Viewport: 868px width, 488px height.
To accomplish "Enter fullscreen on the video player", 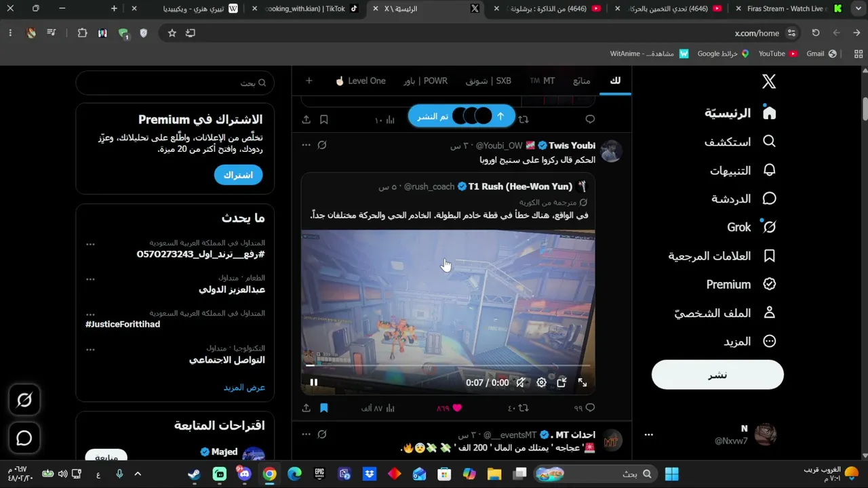I will tap(582, 382).
